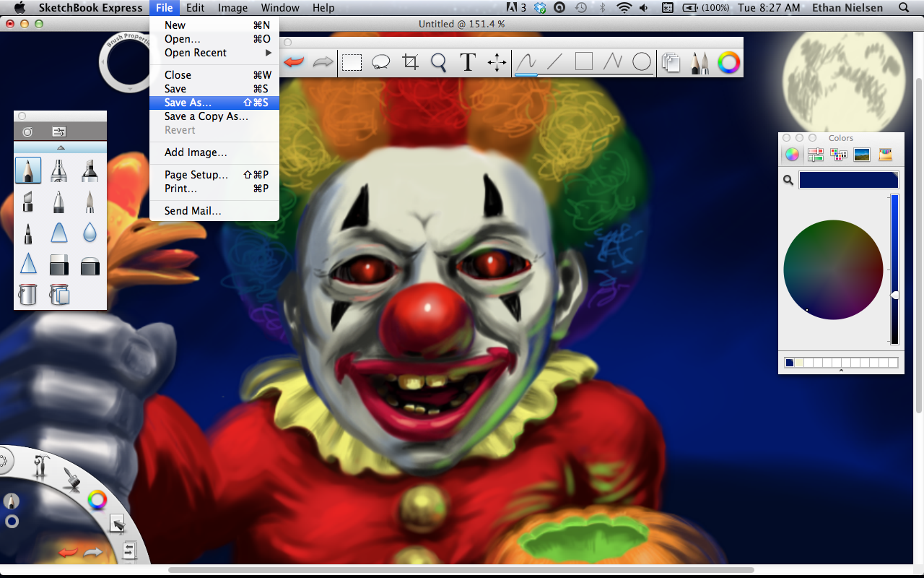Select the Flood fill paint bucket
The width and height of the screenshot is (924, 578).
[x=28, y=294]
